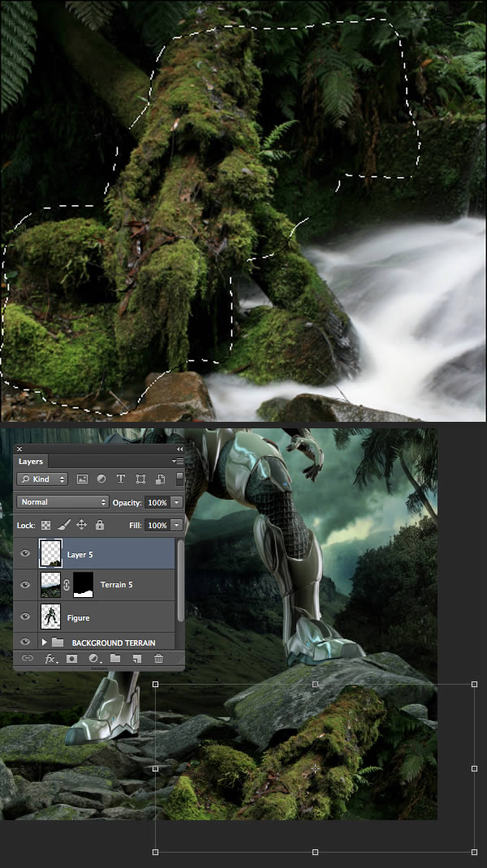Hide the BACKGROUND TERRAIN group eye icon
The width and height of the screenshot is (487, 868).
25,642
